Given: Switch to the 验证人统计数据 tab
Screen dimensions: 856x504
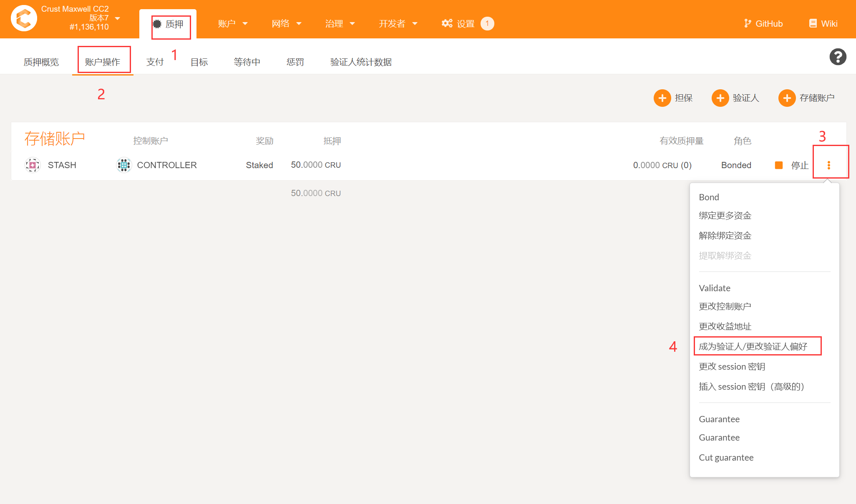Looking at the screenshot, I should pos(361,62).
